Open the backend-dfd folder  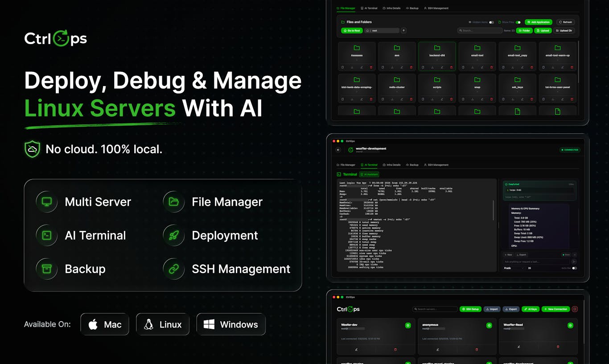pos(437,56)
